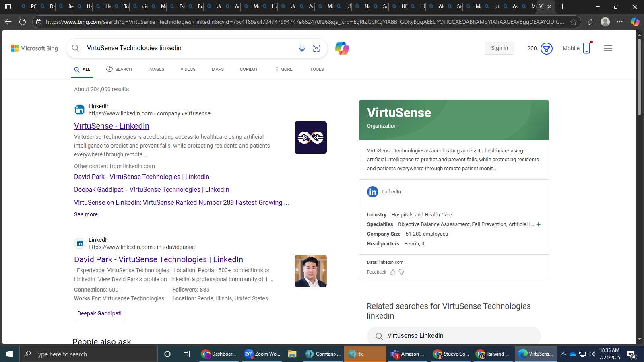Open VirtuSense Ranked Number 289 link
Screen dimensions: 644x362
click(x=182, y=202)
